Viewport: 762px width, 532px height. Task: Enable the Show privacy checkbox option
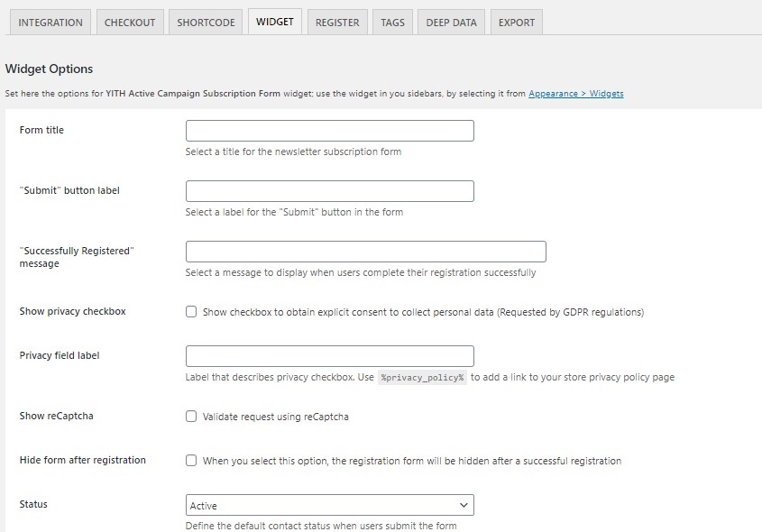pos(191,312)
